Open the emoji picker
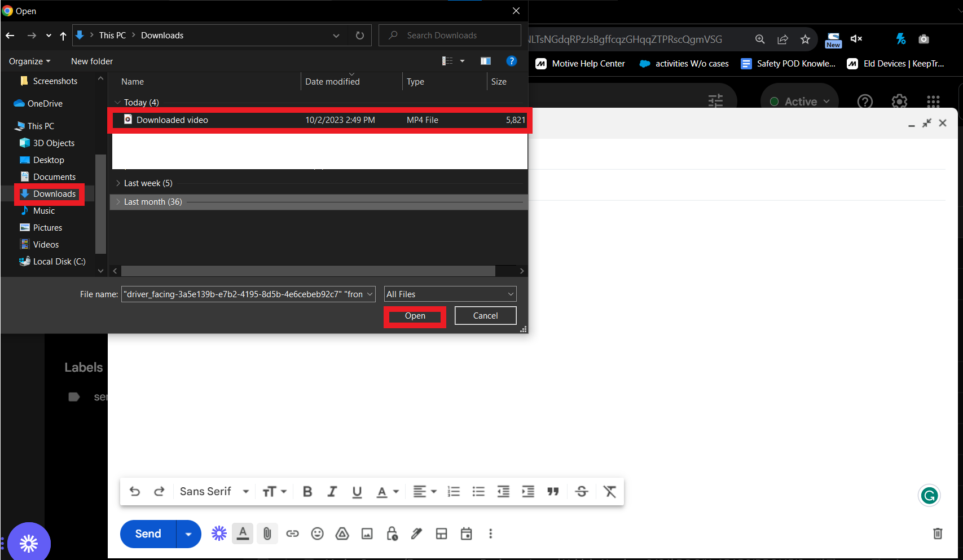The width and height of the screenshot is (963, 560). click(x=318, y=533)
